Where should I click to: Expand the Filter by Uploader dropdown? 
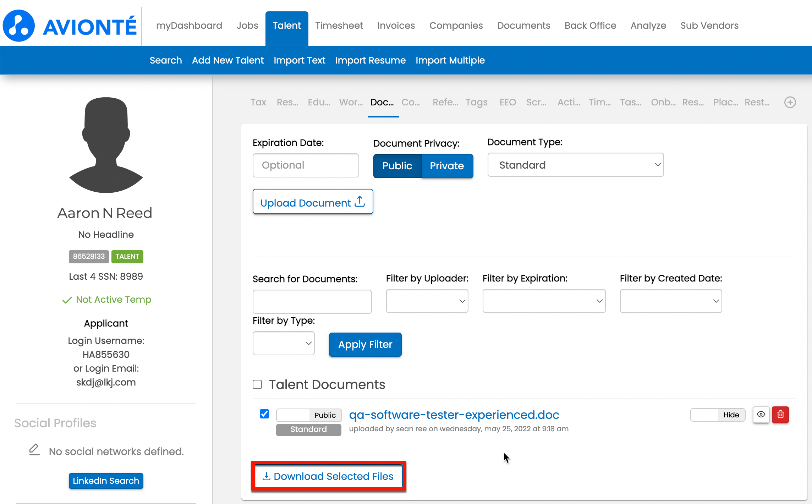coord(427,301)
